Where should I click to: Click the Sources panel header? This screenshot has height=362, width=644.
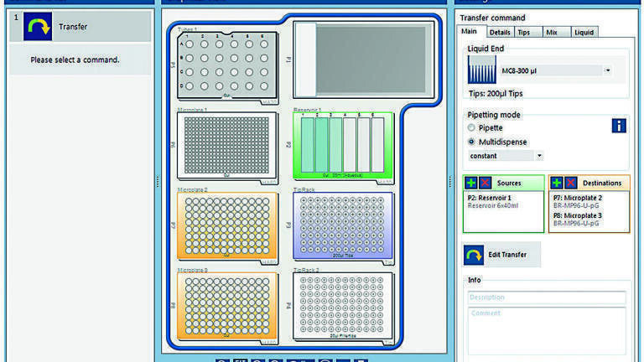click(x=503, y=183)
